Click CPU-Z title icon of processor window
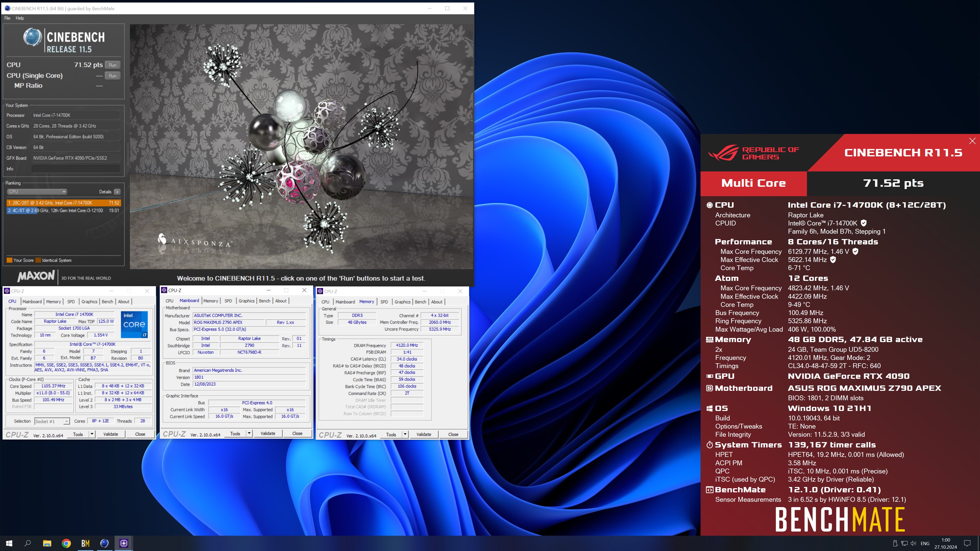Viewport: 980px width, 551px height. (x=7, y=291)
